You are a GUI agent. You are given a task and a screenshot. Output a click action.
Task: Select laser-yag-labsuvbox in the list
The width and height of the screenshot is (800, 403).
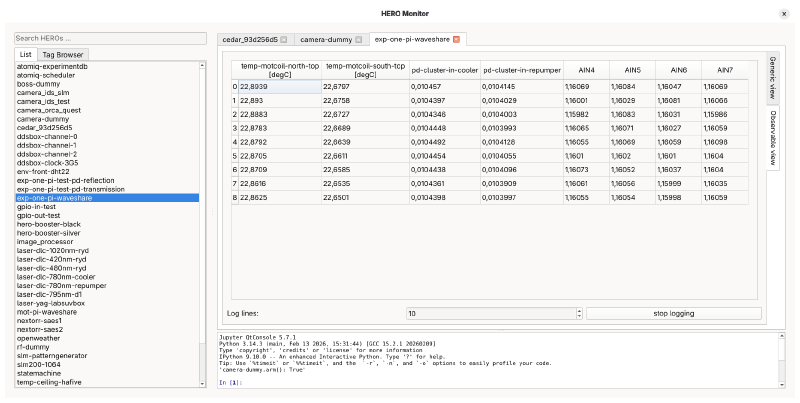coord(107,303)
